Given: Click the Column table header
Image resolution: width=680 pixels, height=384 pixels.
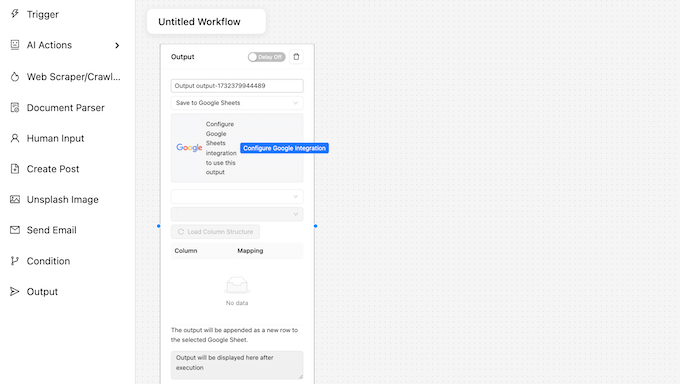Looking at the screenshot, I should 186,251.
